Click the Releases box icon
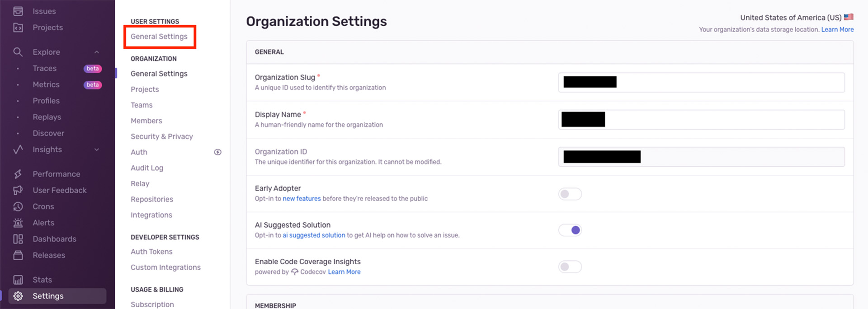The height and width of the screenshot is (309, 868). 18,255
